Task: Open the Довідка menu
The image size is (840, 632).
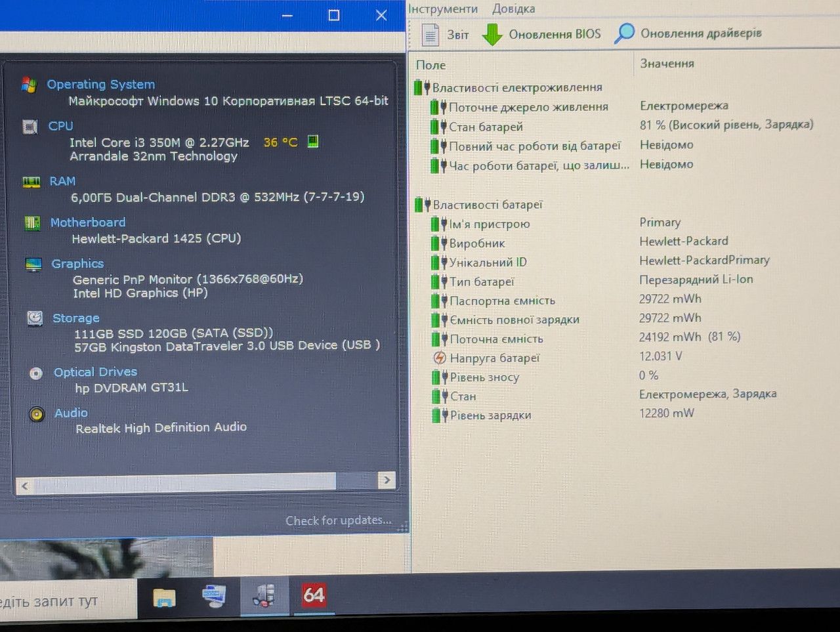Action: click(x=514, y=9)
